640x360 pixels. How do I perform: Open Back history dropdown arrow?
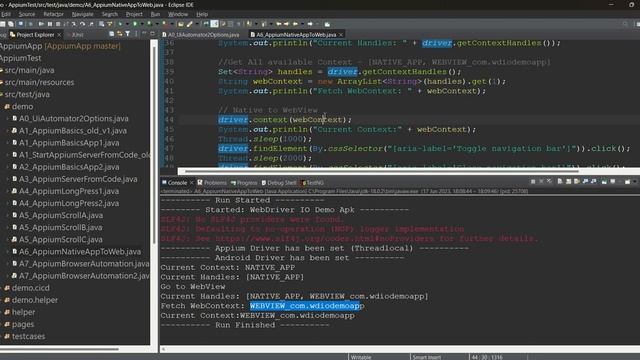click(302, 24)
